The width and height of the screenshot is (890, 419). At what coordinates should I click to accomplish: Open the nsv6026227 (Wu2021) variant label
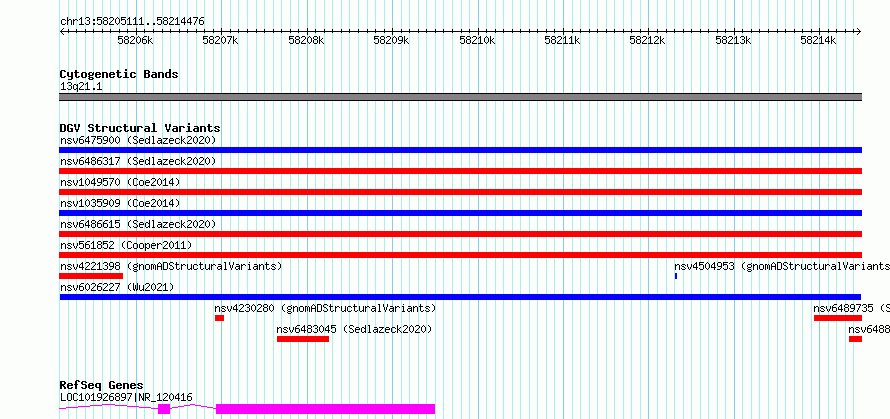coord(117,287)
